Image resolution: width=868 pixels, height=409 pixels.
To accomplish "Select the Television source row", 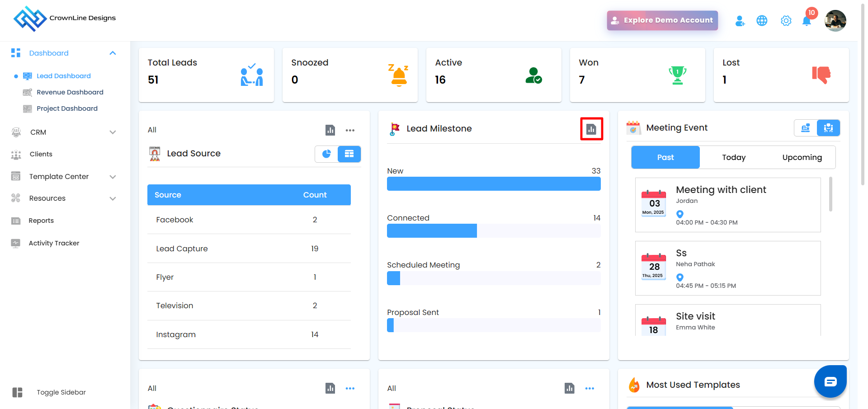I will [x=249, y=306].
